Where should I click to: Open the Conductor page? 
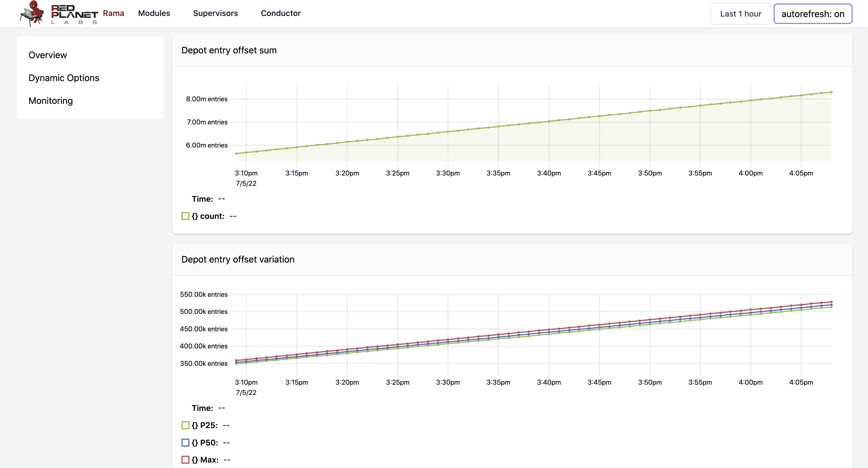(281, 13)
